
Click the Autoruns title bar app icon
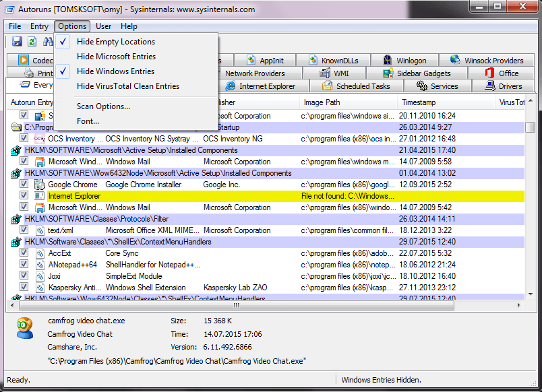tap(9, 9)
